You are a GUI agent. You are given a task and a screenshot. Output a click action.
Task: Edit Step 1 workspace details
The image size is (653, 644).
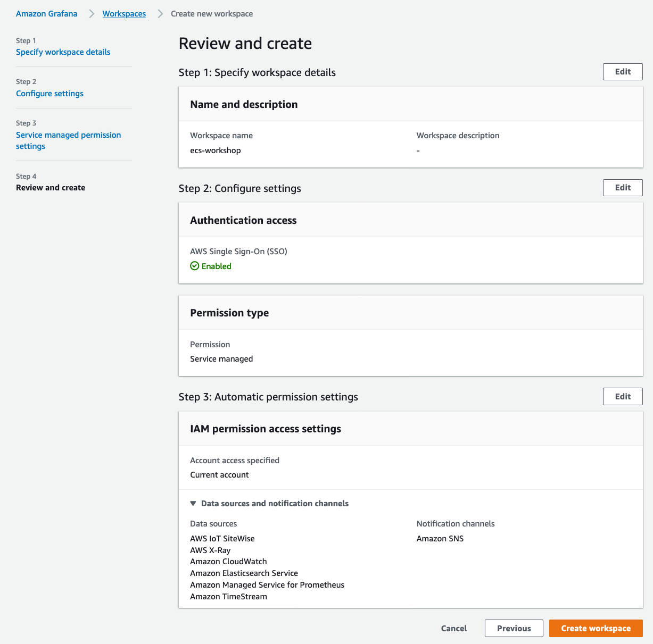pos(623,72)
